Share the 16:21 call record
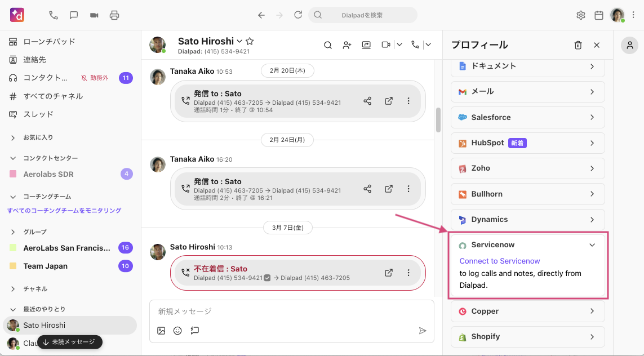 (x=367, y=189)
